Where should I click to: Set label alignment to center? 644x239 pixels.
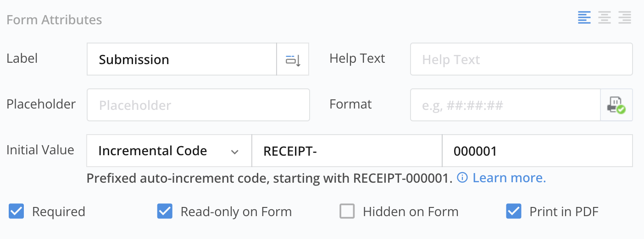coord(605,18)
